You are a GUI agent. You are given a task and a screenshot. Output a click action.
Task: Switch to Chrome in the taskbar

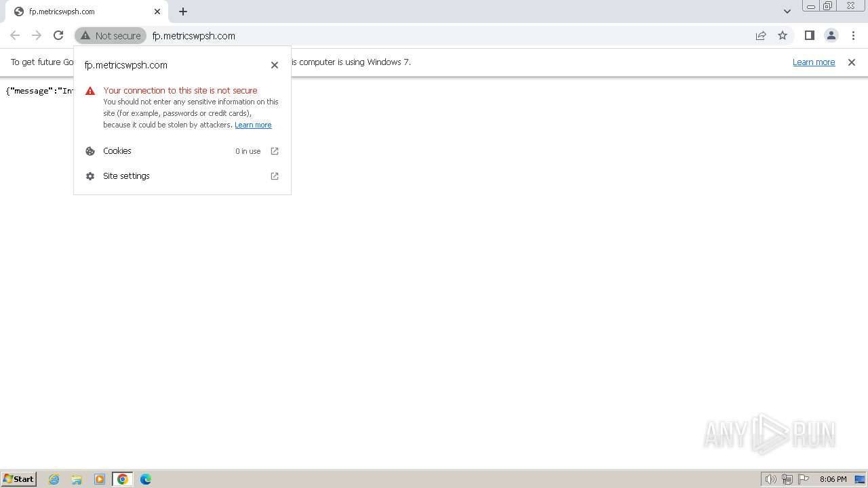pos(123,479)
